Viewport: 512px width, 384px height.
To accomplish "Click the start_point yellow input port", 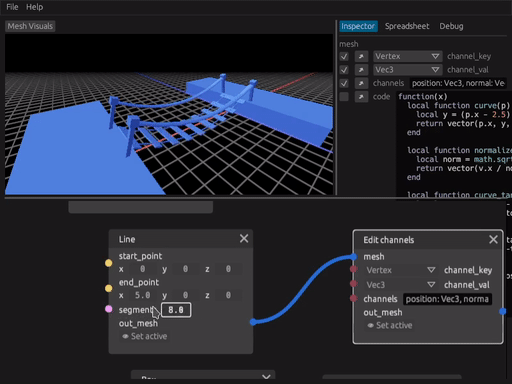I will [109, 263].
